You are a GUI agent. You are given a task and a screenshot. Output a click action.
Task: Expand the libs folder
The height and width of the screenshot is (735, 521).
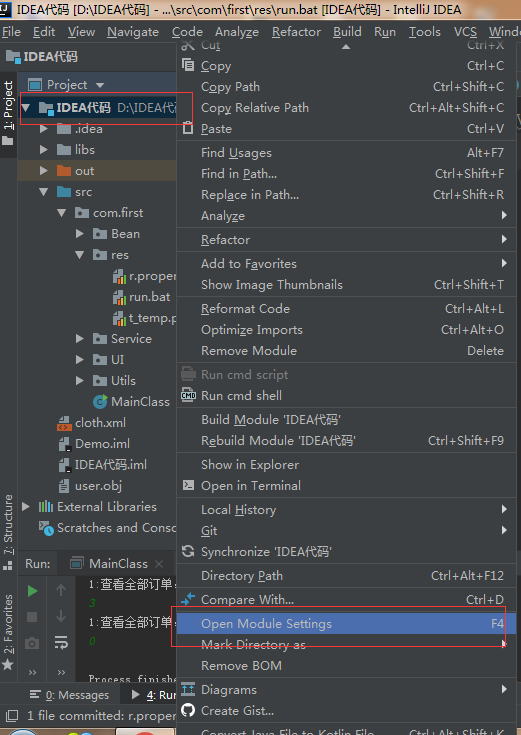click(44, 150)
